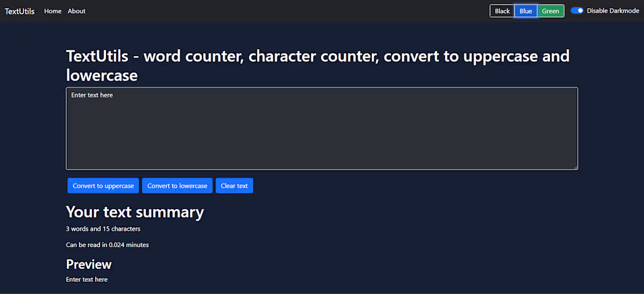
Task: Click the 'Can be read in 0.024 minutes' line
Action: (107, 245)
